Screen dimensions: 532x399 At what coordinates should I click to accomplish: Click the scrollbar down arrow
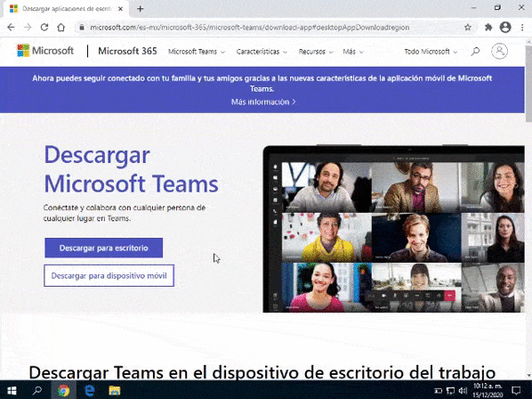pos(528,376)
